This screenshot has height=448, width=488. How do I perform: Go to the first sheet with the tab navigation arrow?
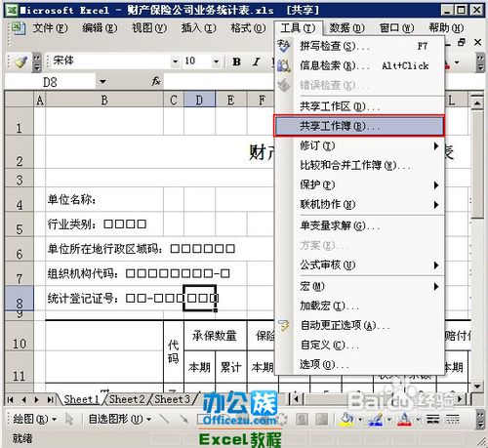(10, 399)
